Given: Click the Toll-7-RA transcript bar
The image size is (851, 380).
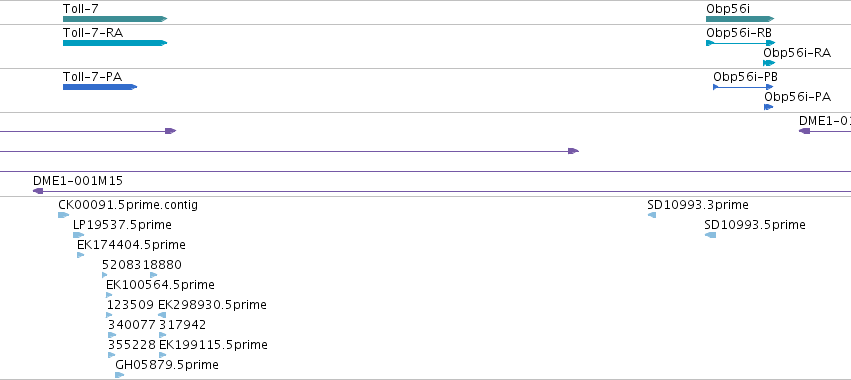Looking at the screenshot, I should click(x=115, y=43).
